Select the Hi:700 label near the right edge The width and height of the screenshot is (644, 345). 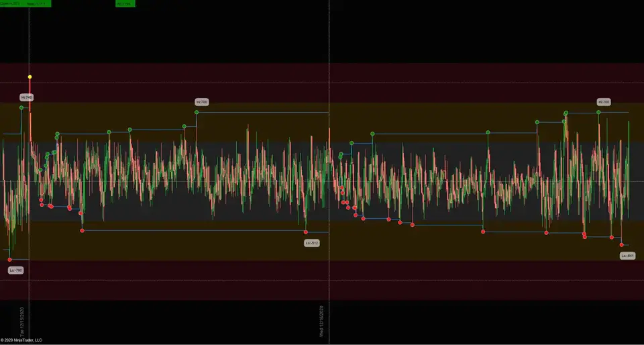click(604, 102)
